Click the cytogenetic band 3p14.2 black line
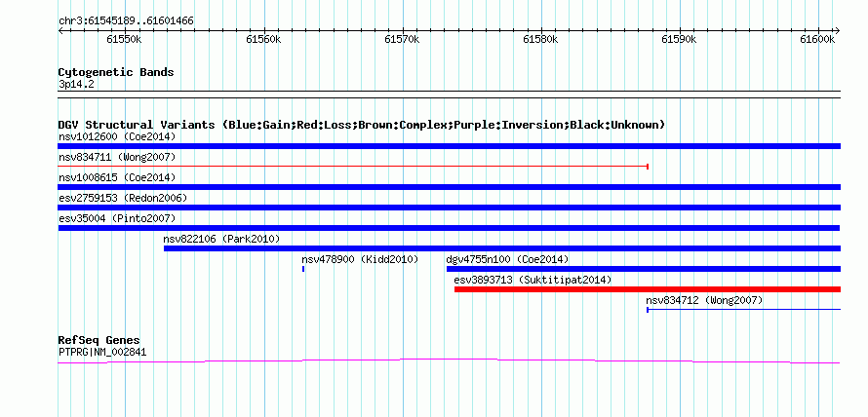This screenshot has height=417, width=868. pyautogui.click(x=449, y=94)
